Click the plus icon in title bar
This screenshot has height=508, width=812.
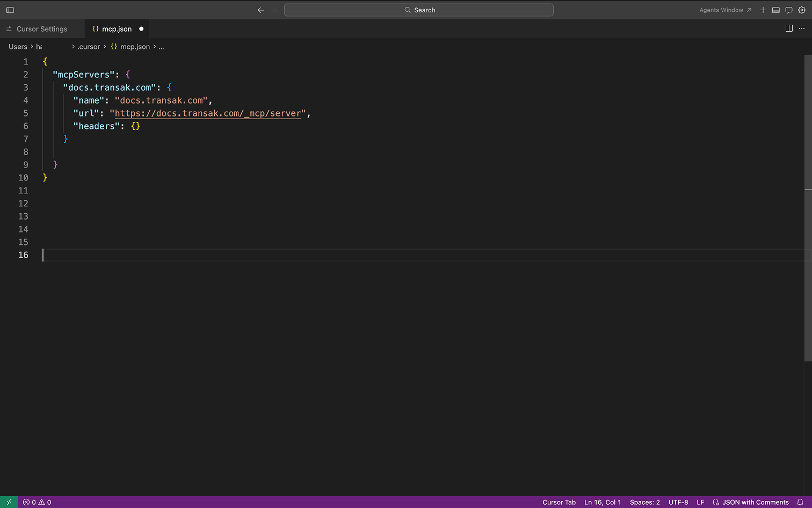tap(763, 10)
